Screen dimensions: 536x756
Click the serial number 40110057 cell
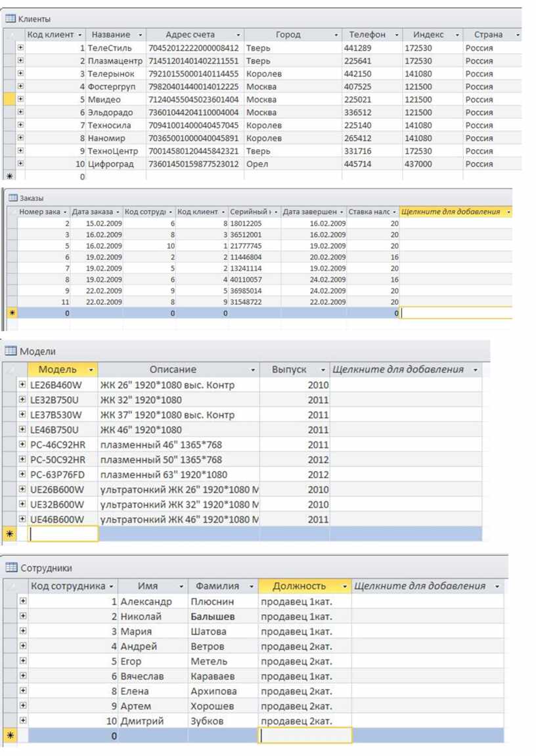[x=254, y=280]
